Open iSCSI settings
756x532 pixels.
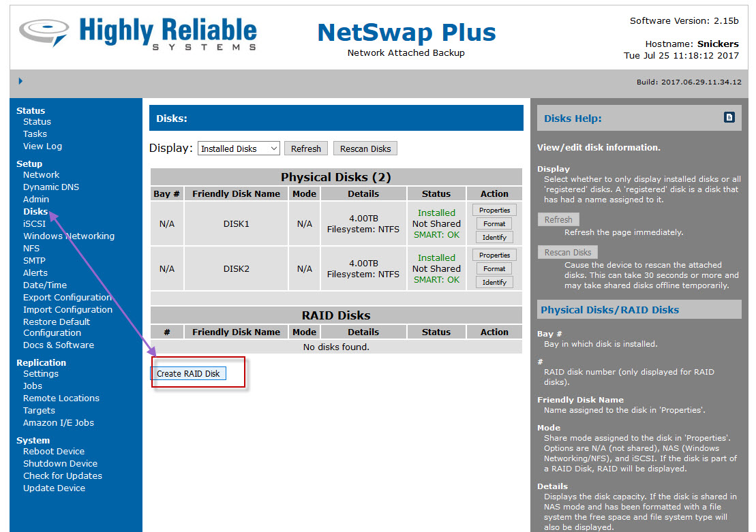pos(34,223)
